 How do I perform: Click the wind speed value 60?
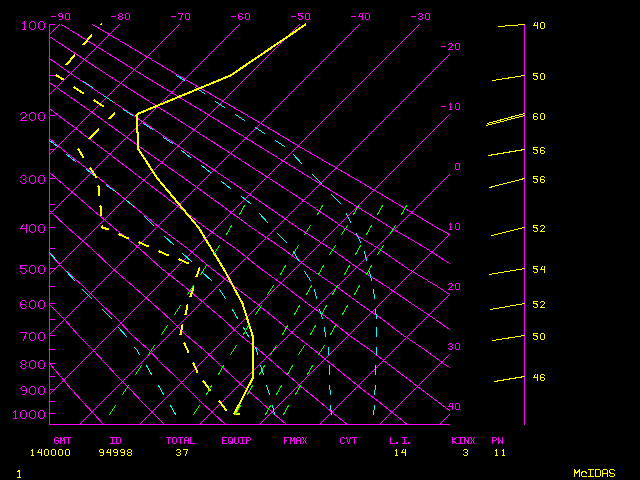538,117
